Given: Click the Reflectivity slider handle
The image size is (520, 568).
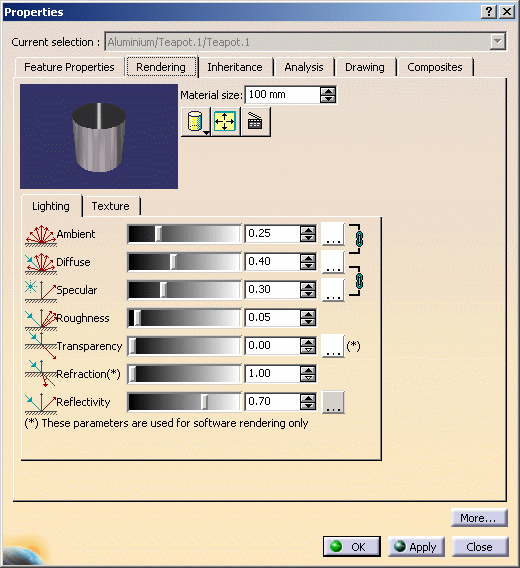Looking at the screenshot, I should [205, 402].
